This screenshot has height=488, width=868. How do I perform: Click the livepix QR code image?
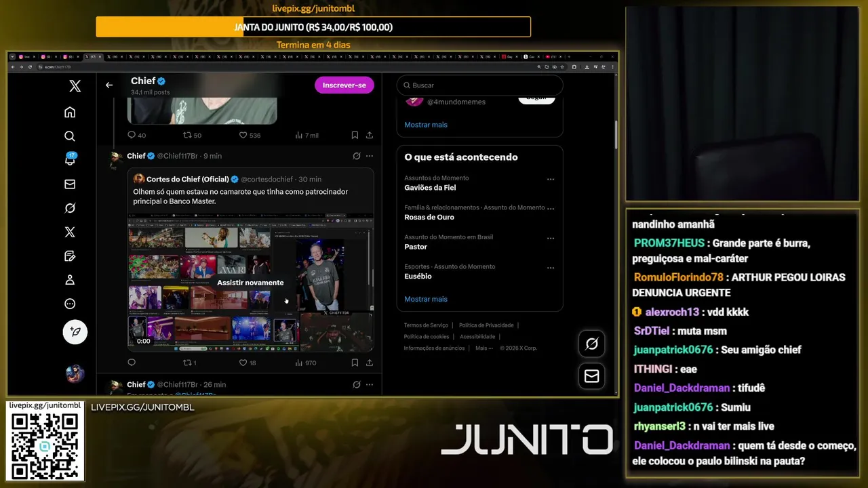(45, 445)
